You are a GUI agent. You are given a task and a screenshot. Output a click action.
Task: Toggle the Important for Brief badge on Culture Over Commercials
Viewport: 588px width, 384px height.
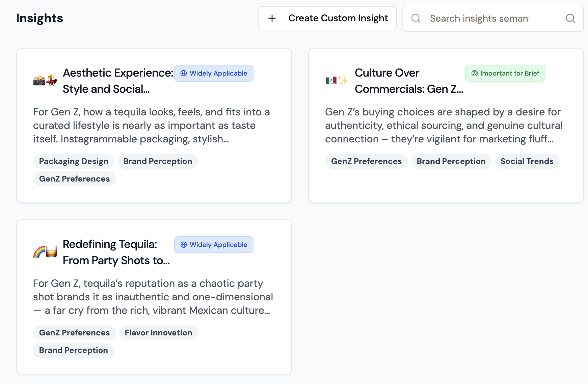coord(505,73)
